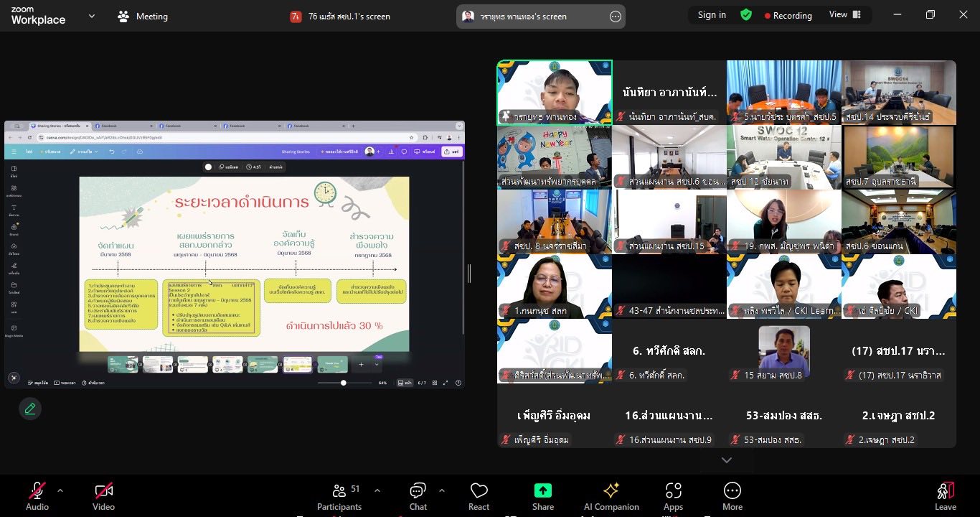Select video tile of 1.กนกนุช สลก
This screenshot has height=517, width=980.
[555, 287]
